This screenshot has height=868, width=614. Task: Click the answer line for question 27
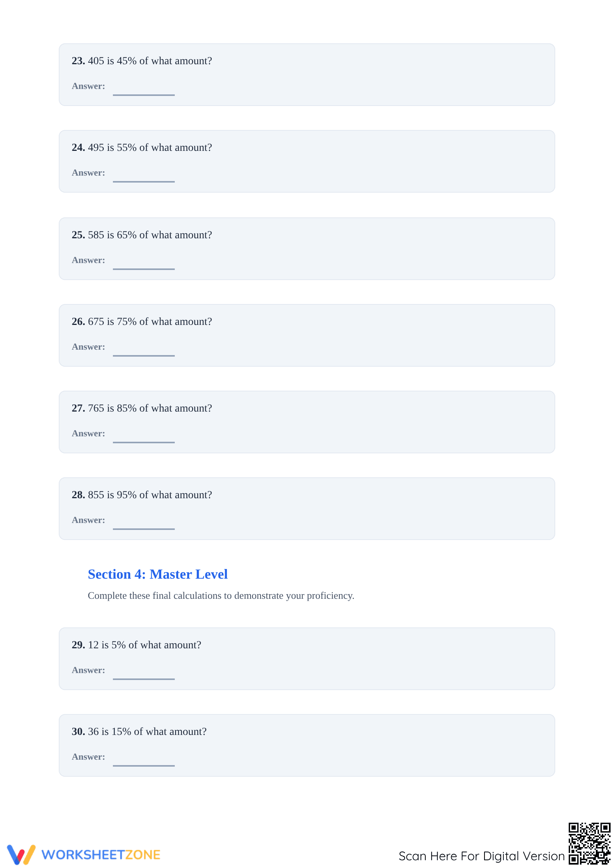(x=144, y=442)
